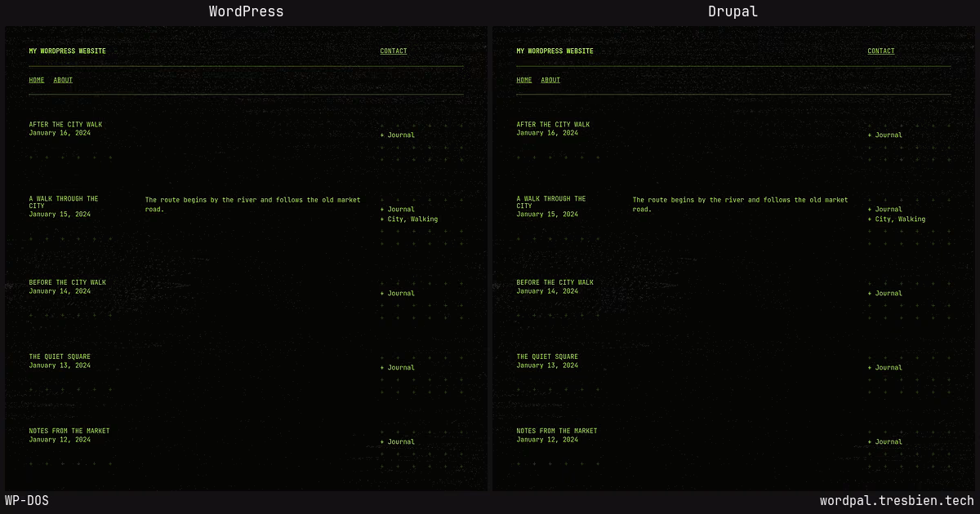Select Journal category of Notes from the Market, WordPress
980x514 pixels.
pos(401,441)
